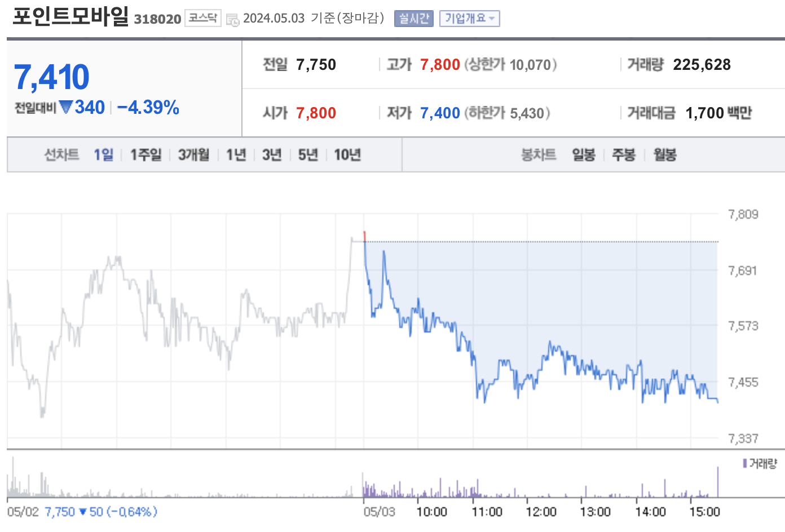Click the 봉차트 label

[x=539, y=154]
